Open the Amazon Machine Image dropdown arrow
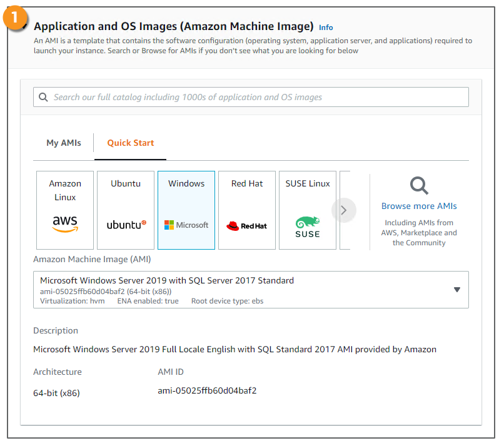Screen dimensions: 504x443 coord(456,290)
